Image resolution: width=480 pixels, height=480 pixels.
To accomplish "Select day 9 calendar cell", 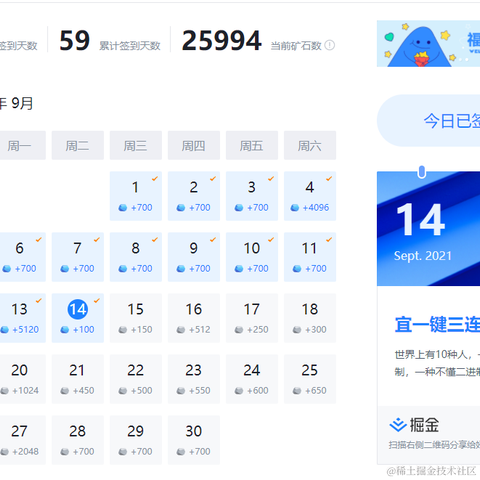I will click(x=194, y=257).
